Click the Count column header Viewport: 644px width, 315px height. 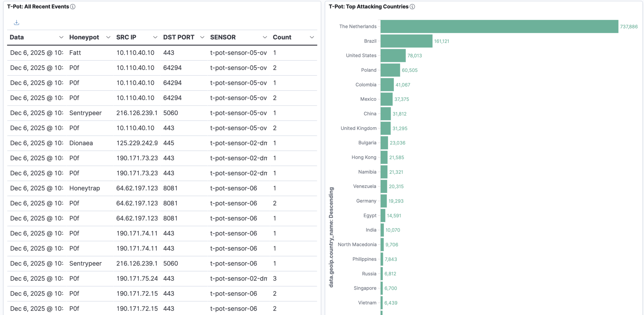(282, 37)
